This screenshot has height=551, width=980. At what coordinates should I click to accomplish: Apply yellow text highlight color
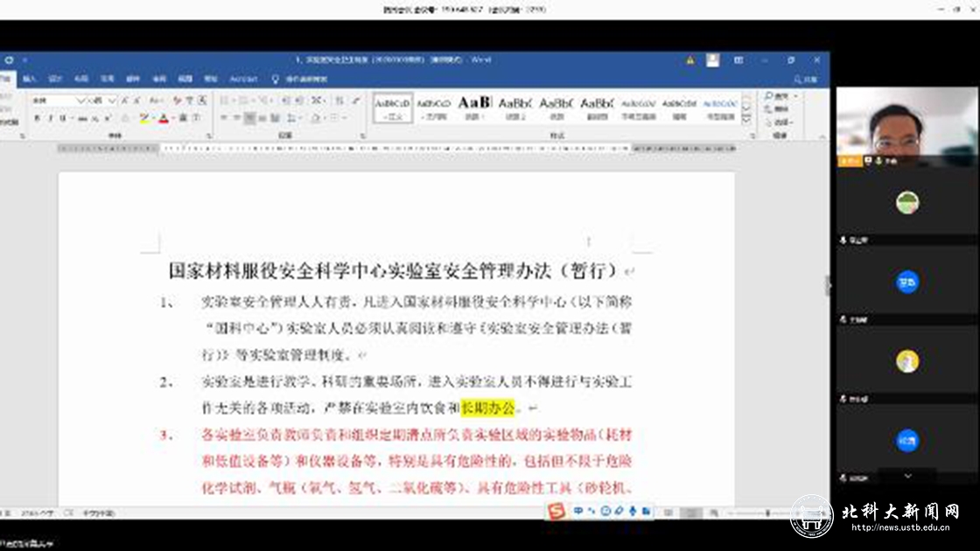tap(144, 118)
